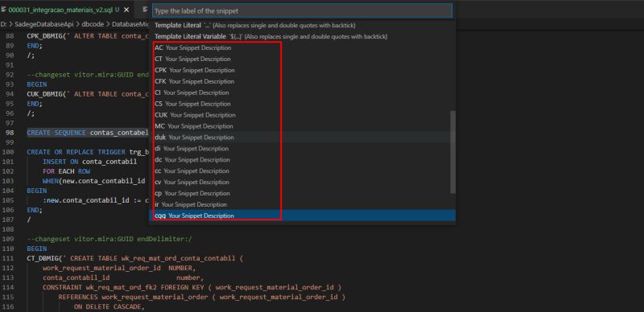Pick the CPK snippet entry
Screen dimensions: 644x312
[303, 70]
